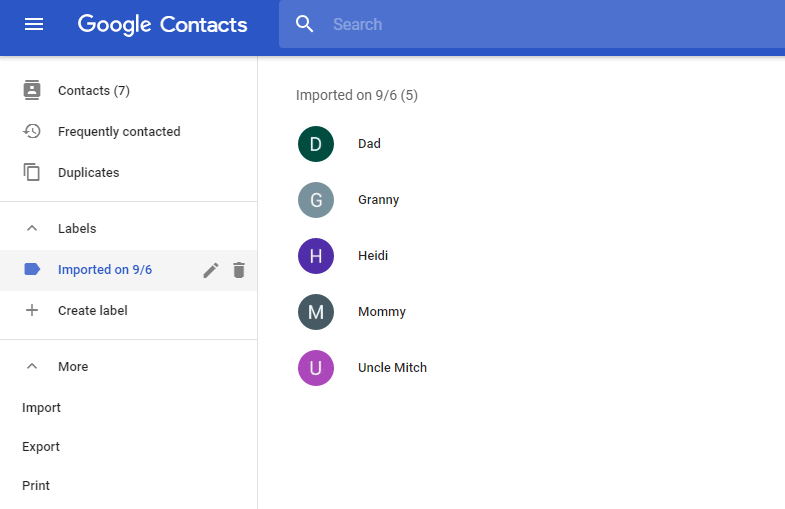Image resolution: width=785 pixels, height=509 pixels.
Task: Collapse the More section chevron
Action: (32, 366)
